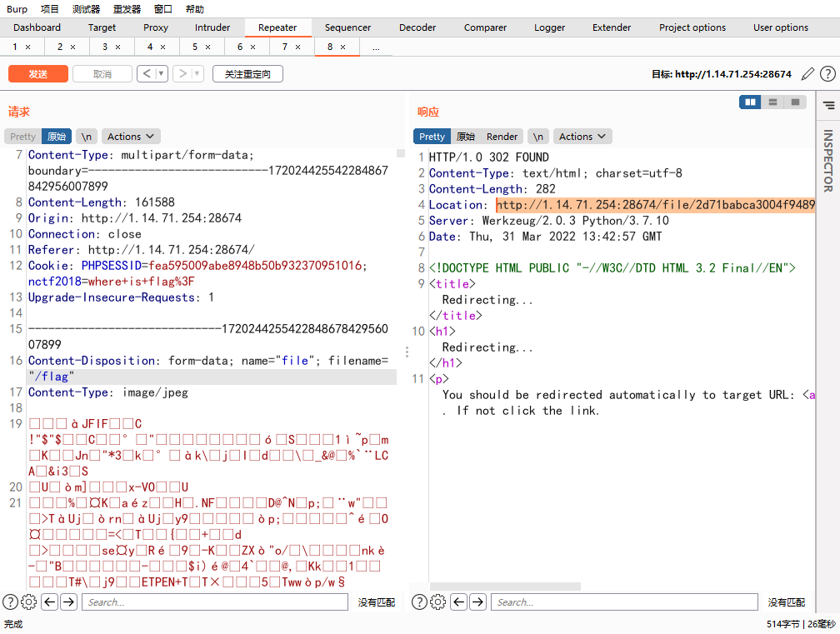The image size is (840, 634).
Task: Open the 帮助 menu
Action: click(195, 9)
